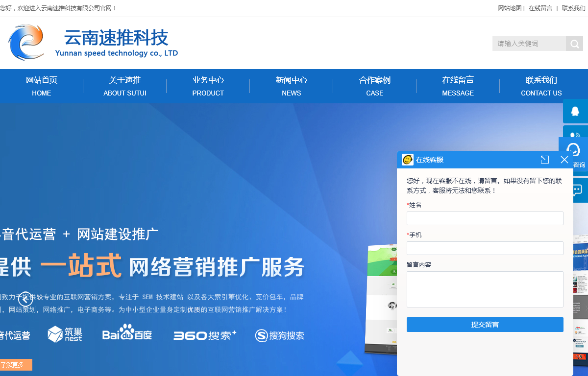This screenshot has height=376, width=588.
Task: Open the 网站首页 HOME menu
Action: (42, 86)
